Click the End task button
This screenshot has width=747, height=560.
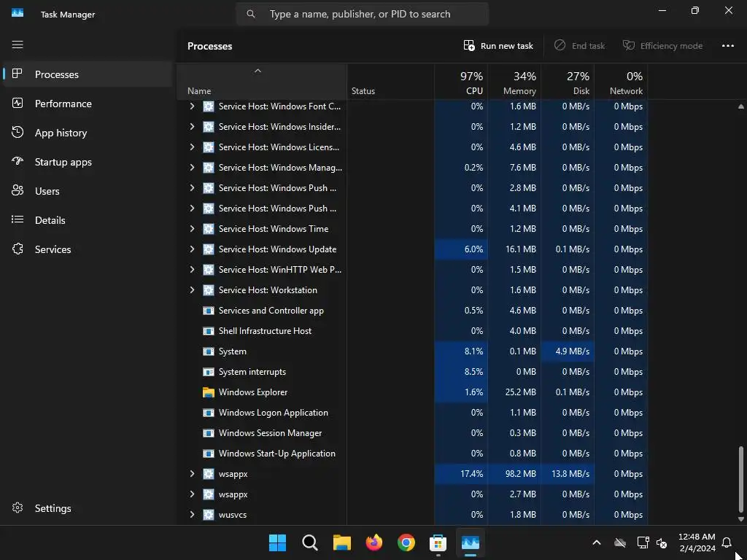pos(579,46)
